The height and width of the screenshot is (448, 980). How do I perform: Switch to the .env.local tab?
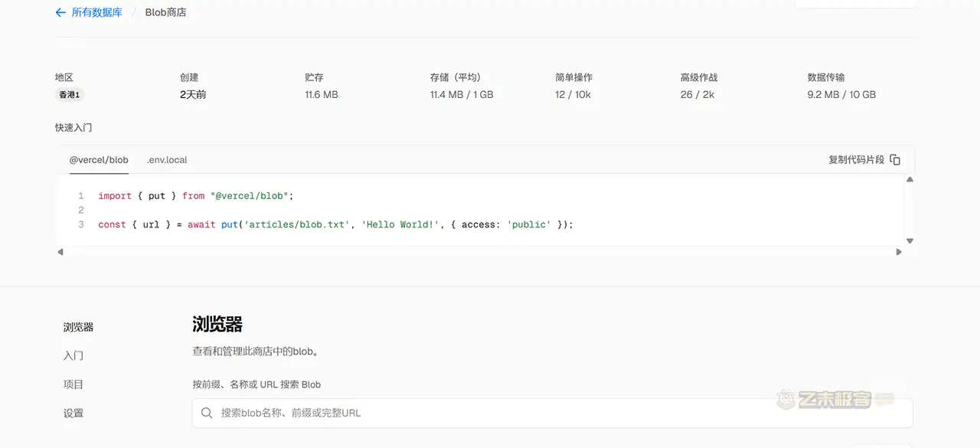[x=167, y=160]
